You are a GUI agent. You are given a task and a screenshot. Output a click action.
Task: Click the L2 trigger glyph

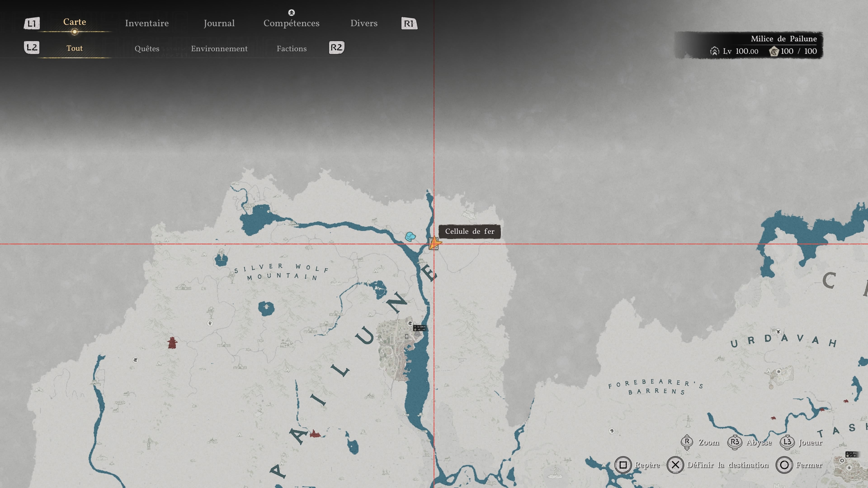(32, 47)
